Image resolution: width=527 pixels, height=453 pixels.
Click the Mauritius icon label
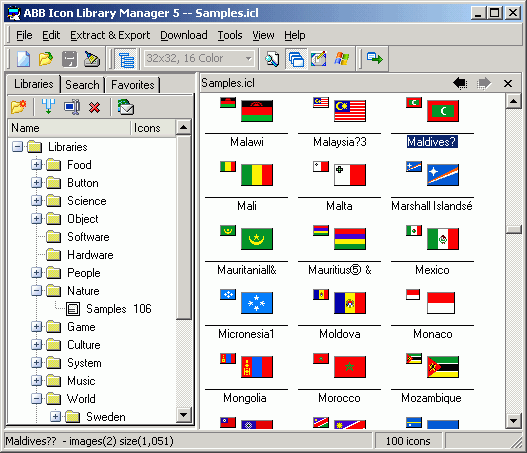[x=339, y=270]
